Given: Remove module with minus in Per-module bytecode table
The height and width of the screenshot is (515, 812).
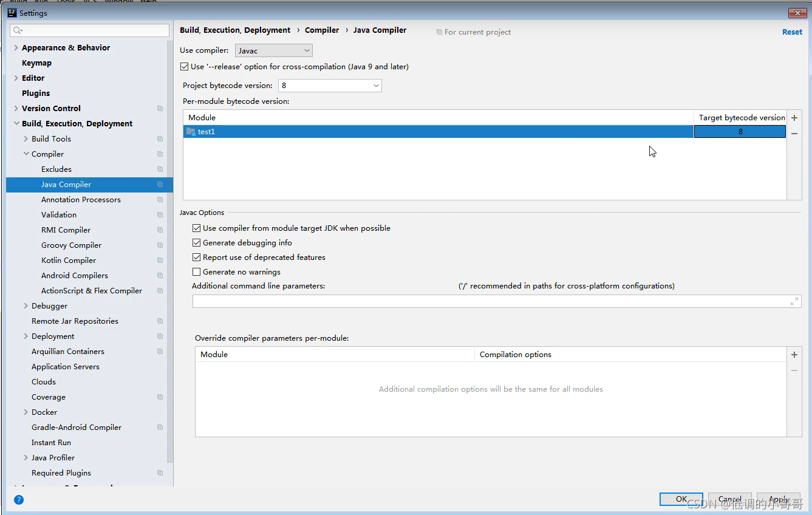Looking at the screenshot, I should coord(794,133).
